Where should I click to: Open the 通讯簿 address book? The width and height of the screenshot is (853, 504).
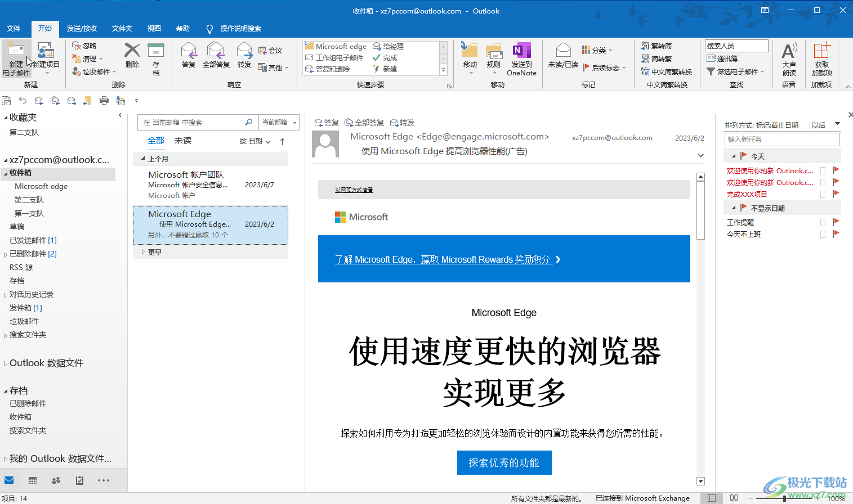pos(722,58)
